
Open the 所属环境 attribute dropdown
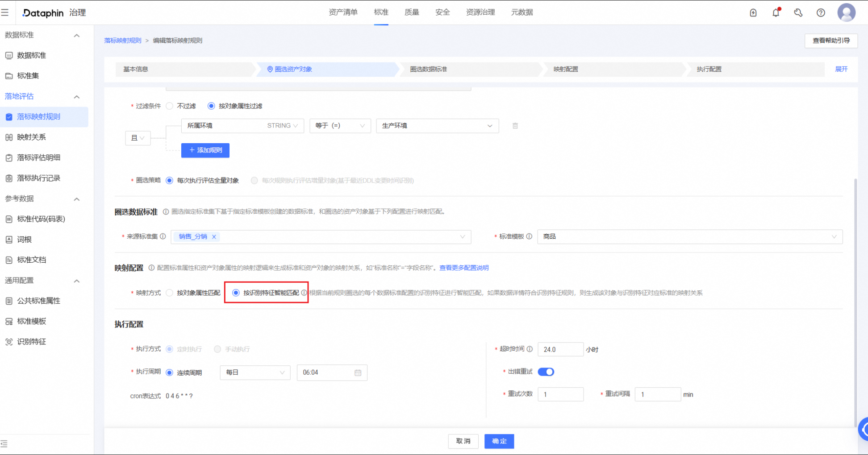pos(242,126)
